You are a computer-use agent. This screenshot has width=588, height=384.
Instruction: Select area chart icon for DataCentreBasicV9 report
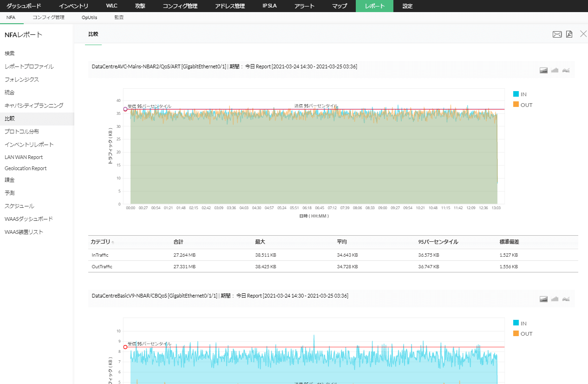click(x=544, y=299)
